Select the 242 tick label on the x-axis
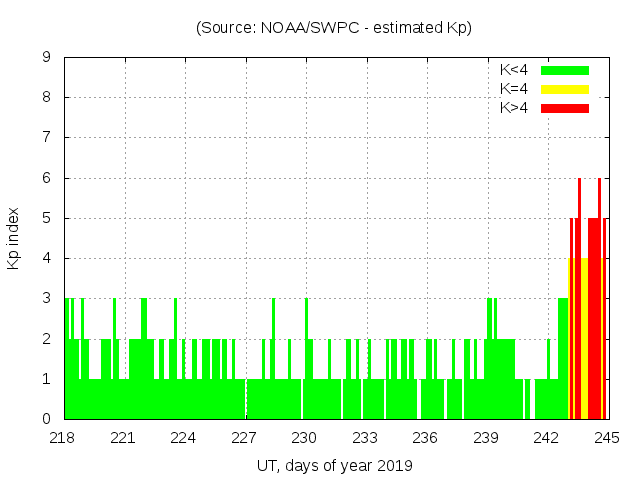The image size is (640, 480). click(547, 438)
